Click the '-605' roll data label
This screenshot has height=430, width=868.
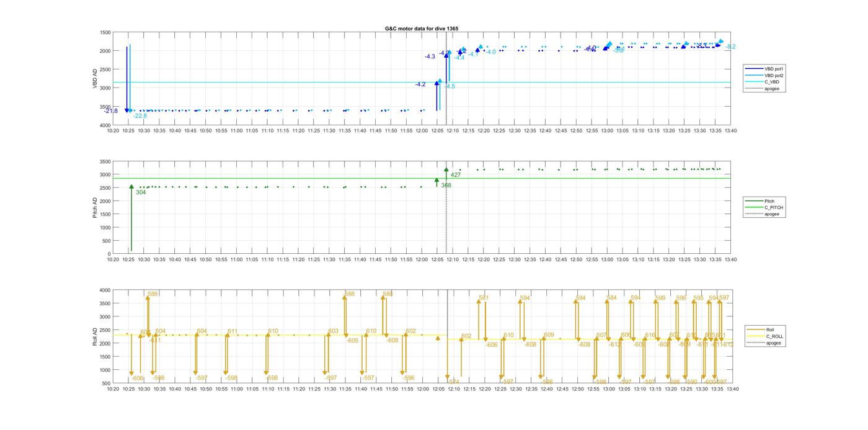pyautogui.click(x=352, y=340)
